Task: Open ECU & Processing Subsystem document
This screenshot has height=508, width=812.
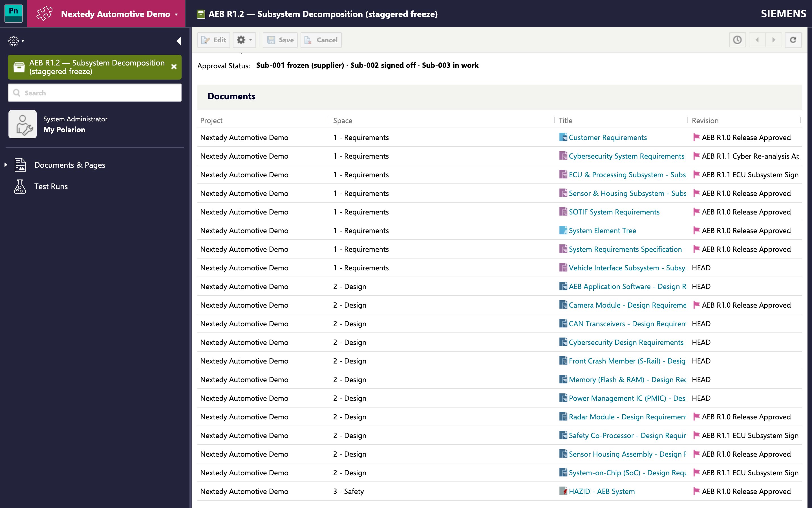Action: (627, 175)
